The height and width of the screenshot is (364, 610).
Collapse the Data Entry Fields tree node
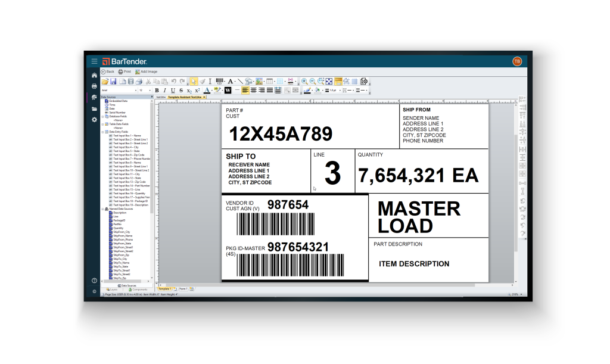tap(103, 132)
